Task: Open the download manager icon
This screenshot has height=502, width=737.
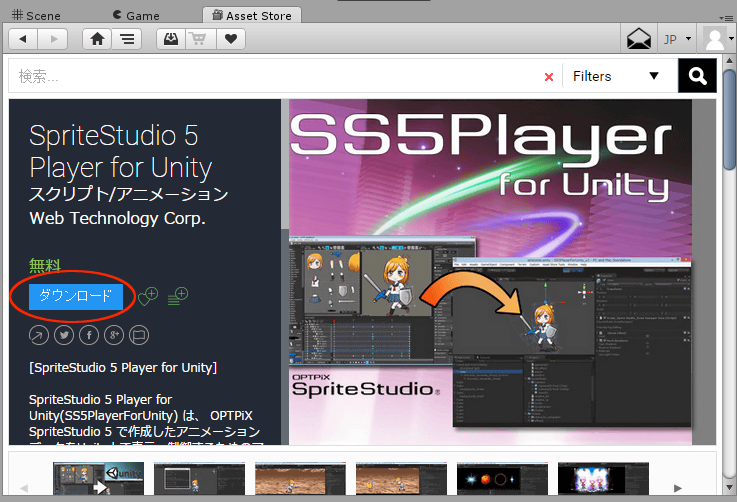Action: [171, 39]
